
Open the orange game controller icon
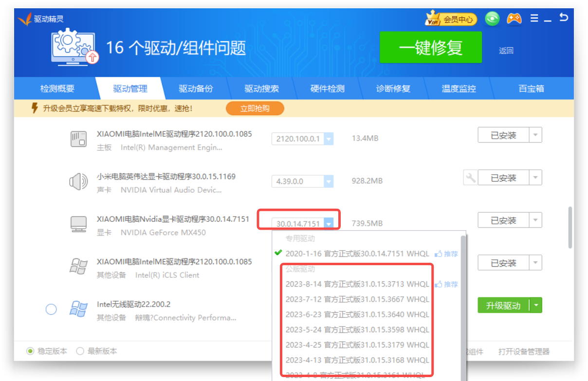[x=514, y=19]
